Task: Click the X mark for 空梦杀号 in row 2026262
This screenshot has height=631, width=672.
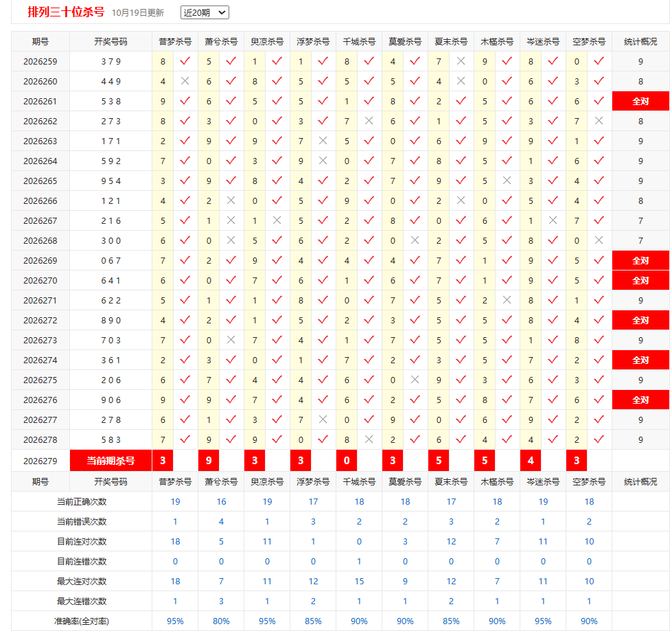Action: point(599,121)
